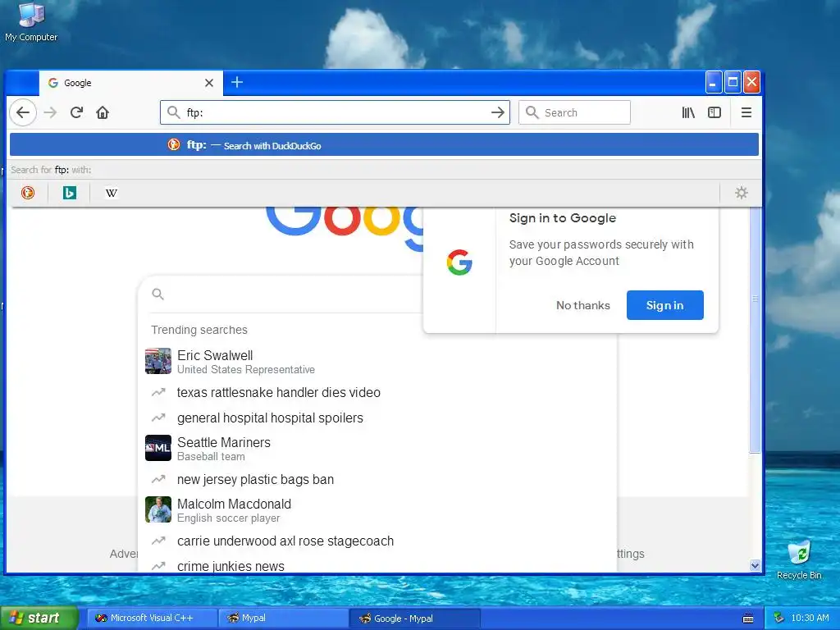This screenshot has height=630, width=840.
Task: Click the My Computer desktop icon
Action: coord(31,22)
